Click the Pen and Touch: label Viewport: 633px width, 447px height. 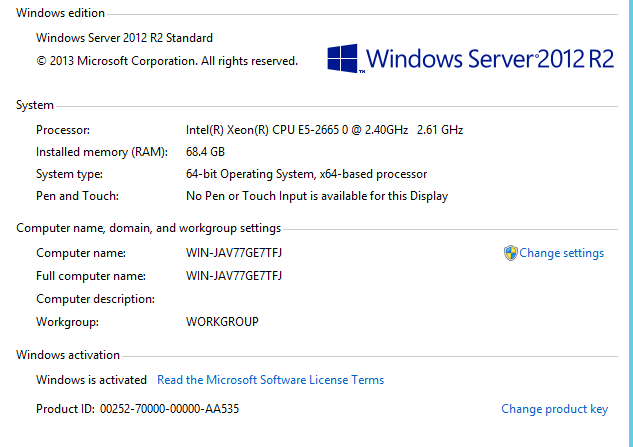[78, 196]
